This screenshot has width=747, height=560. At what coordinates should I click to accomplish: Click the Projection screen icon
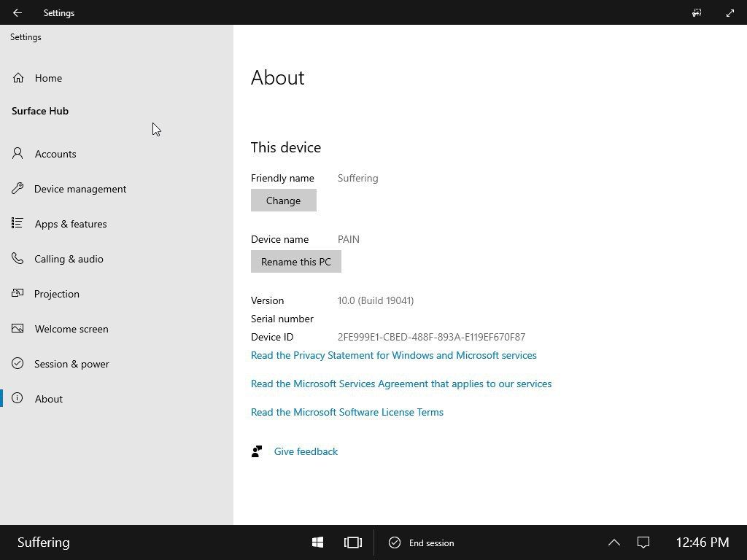18,293
